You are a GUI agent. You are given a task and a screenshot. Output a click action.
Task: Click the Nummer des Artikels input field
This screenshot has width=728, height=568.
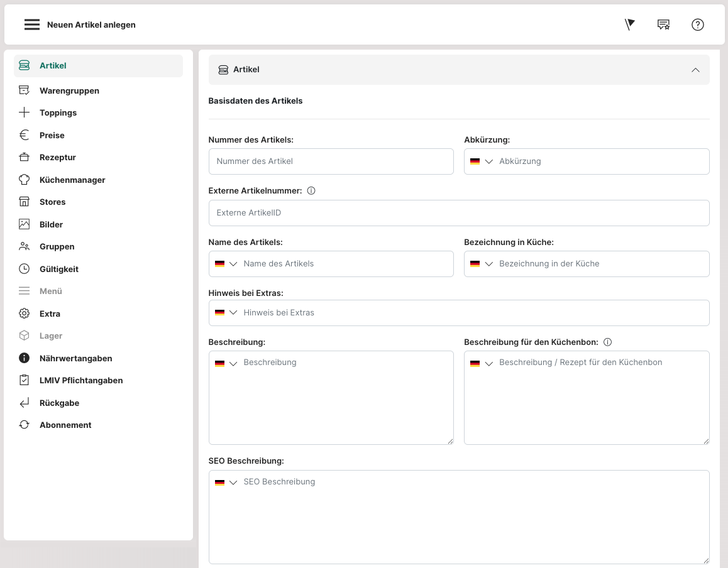331,161
